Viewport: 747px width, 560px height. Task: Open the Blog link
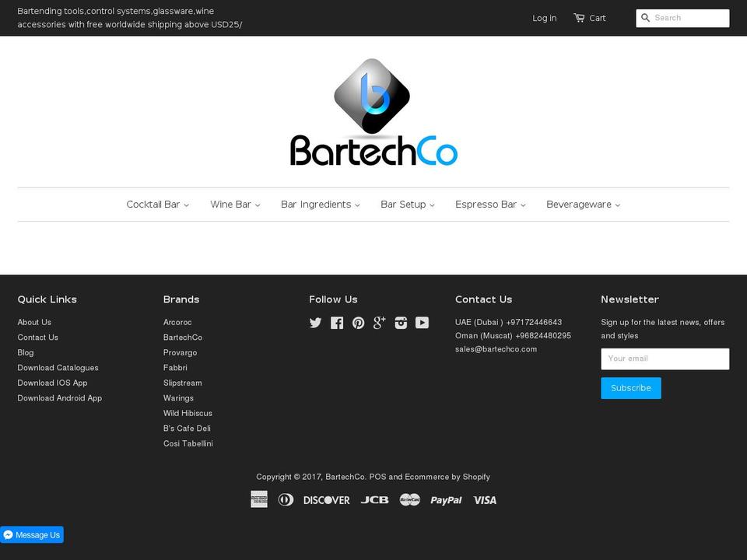(26, 353)
